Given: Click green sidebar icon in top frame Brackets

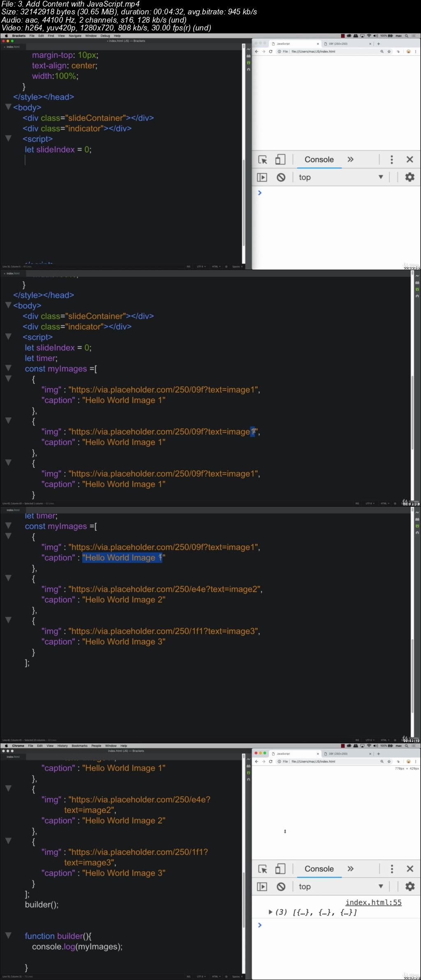Looking at the screenshot, I should tap(248, 63).
